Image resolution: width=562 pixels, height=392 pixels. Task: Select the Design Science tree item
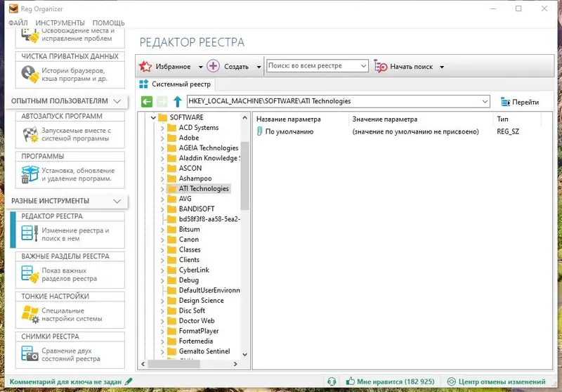tap(201, 300)
